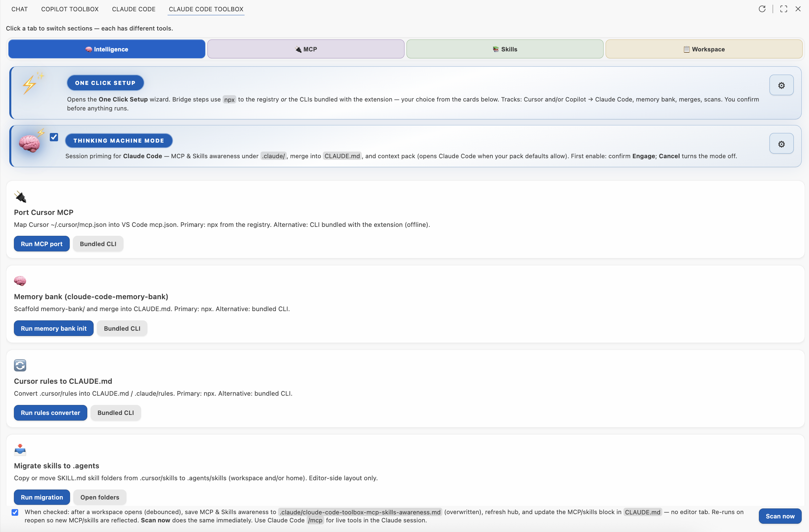The width and height of the screenshot is (809, 532).
Task: Click the sync icon above Cursor rules to CLAUDE.md
Action: (20, 365)
